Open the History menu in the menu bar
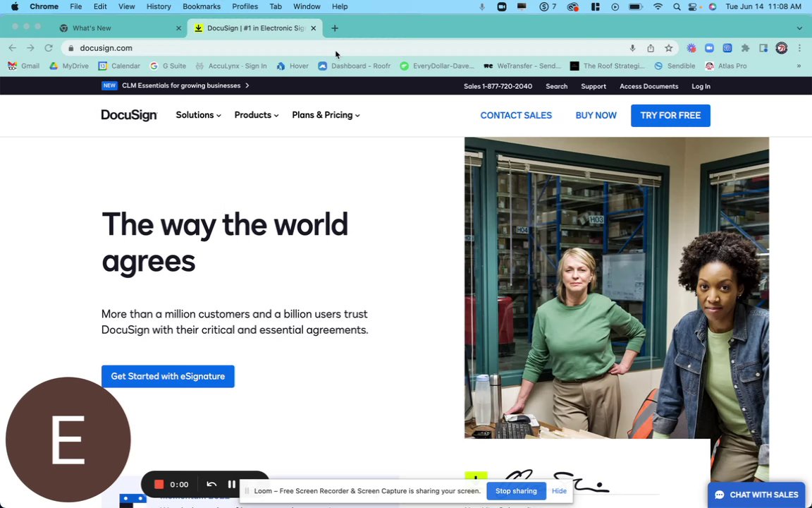The width and height of the screenshot is (812, 508). tap(159, 7)
